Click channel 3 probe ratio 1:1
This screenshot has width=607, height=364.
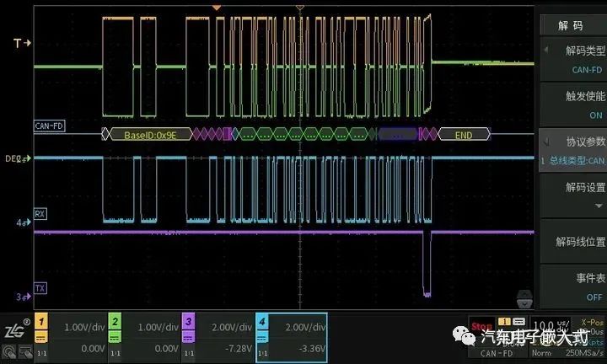click(x=189, y=353)
